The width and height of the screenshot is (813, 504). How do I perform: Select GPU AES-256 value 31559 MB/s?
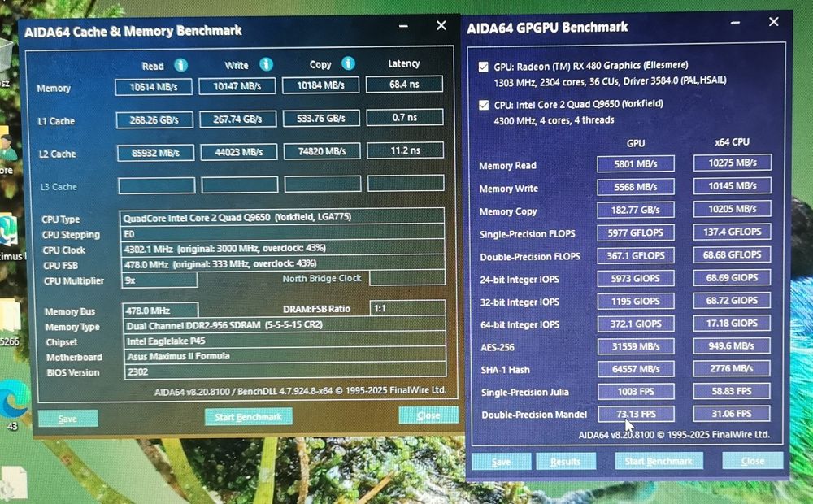pyautogui.click(x=637, y=345)
